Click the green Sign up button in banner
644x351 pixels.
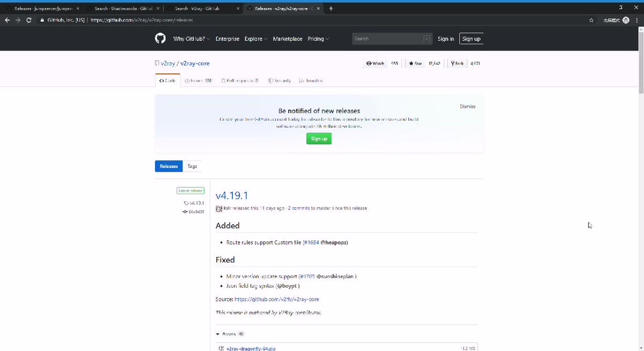319,138
